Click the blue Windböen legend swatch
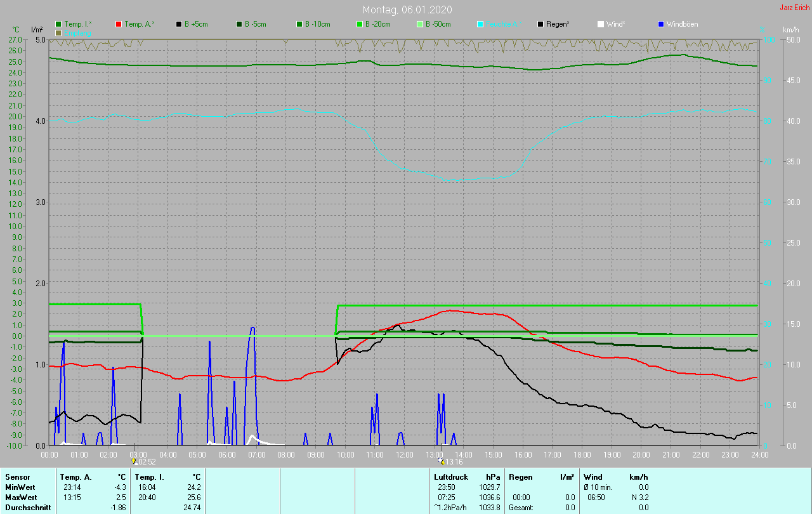 [x=661, y=24]
